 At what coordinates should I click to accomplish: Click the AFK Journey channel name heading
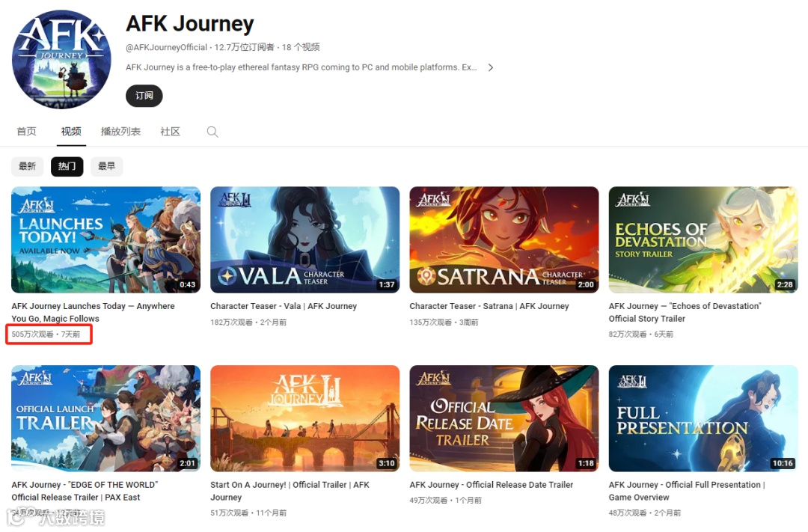click(x=190, y=24)
